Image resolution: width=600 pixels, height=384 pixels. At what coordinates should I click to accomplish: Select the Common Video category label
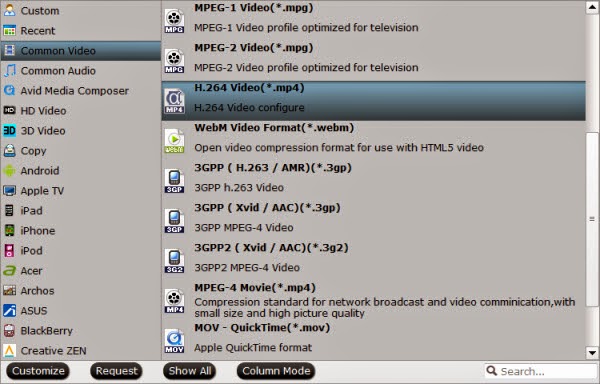[58, 50]
